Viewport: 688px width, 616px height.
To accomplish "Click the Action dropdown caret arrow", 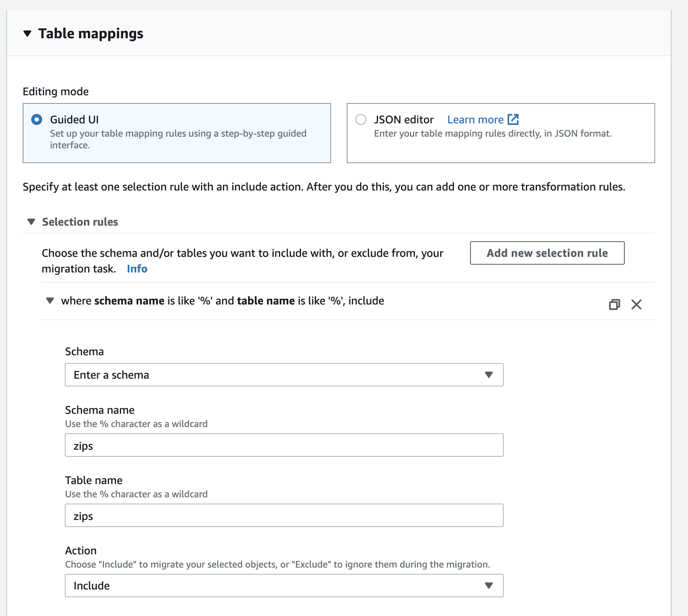I will click(x=488, y=586).
